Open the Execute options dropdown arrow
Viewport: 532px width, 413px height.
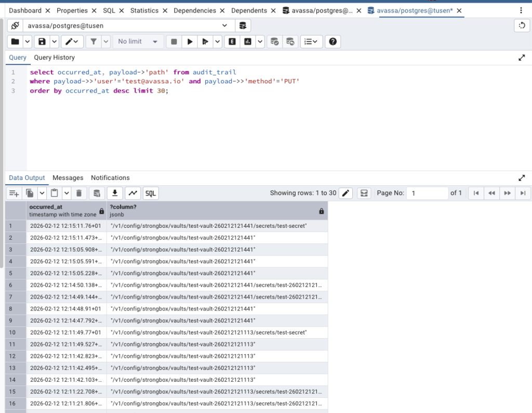[x=218, y=42]
